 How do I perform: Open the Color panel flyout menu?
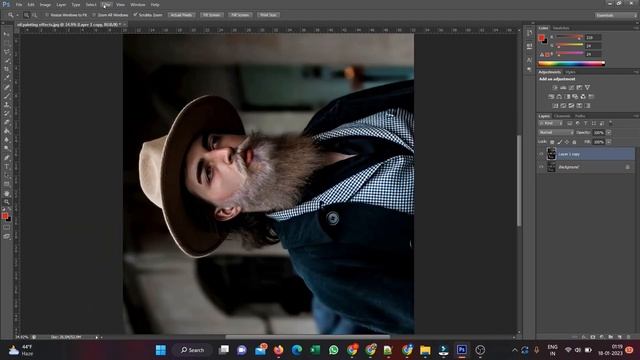[x=636, y=28]
